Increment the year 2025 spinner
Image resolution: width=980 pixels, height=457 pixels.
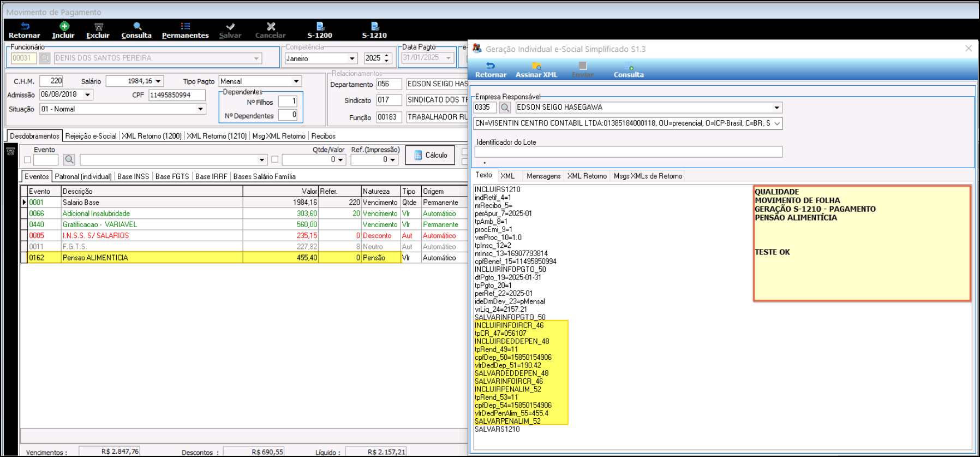click(x=387, y=56)
